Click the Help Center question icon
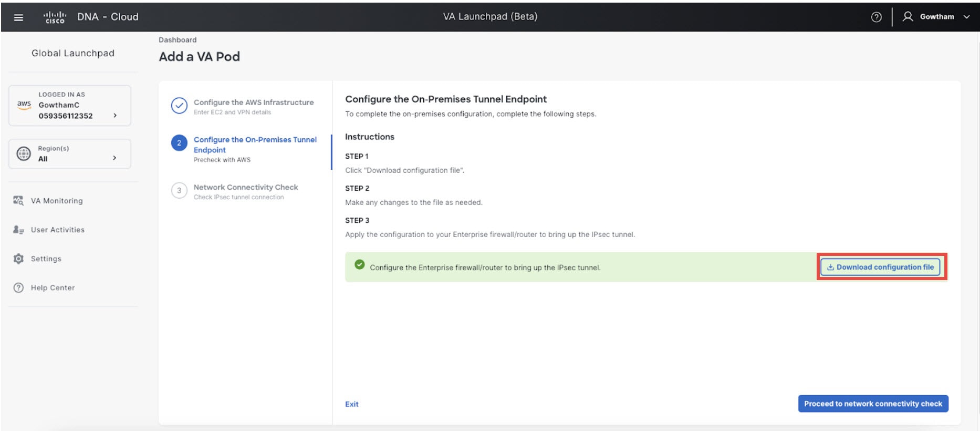This screenshot has height=431, width=980. coord(18,288)
